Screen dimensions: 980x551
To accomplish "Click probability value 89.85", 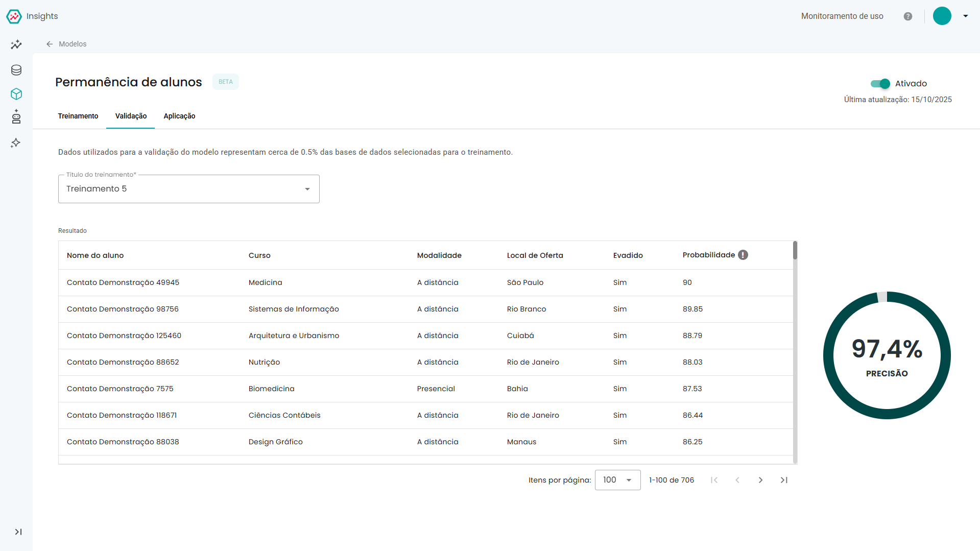I will 692,309.
